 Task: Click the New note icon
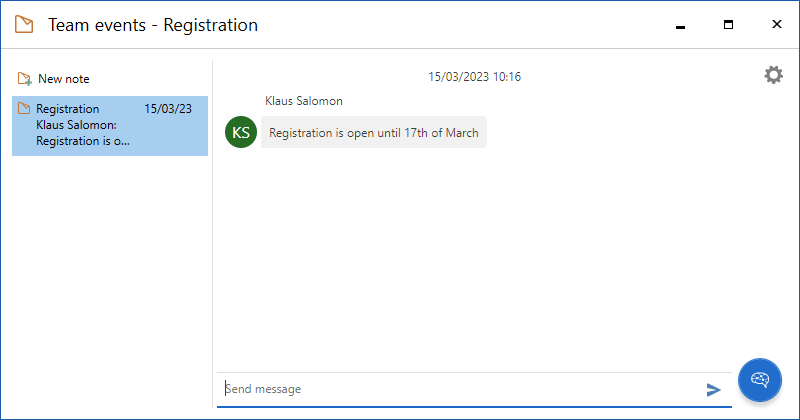[x=25, y=79]
